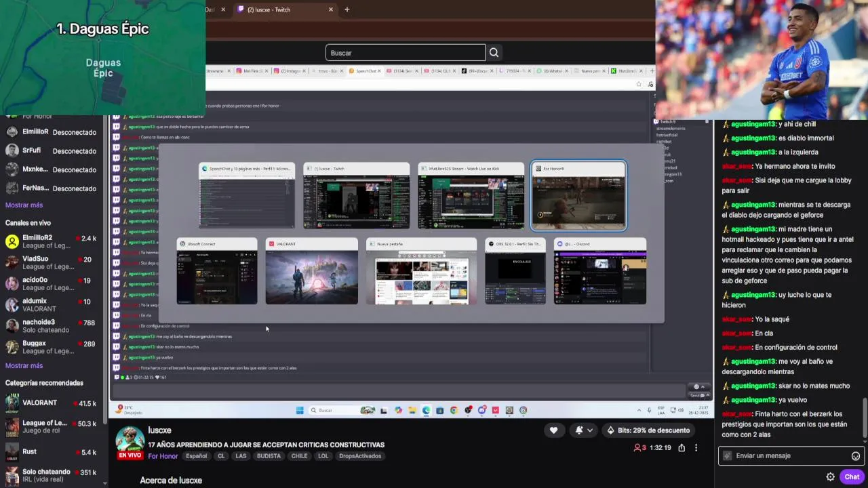Open the emote picker in chat box
The image size is (868, 488).
tap(856, 456)
